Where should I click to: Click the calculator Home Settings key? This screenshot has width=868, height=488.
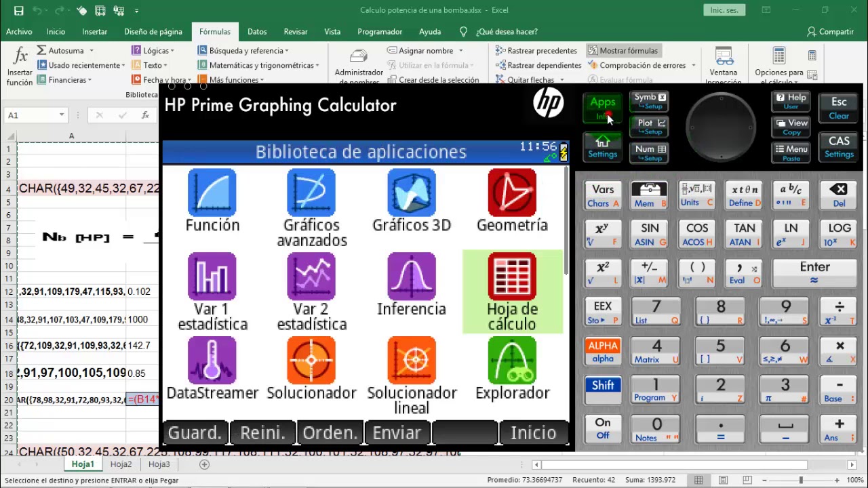coord(602,147)
